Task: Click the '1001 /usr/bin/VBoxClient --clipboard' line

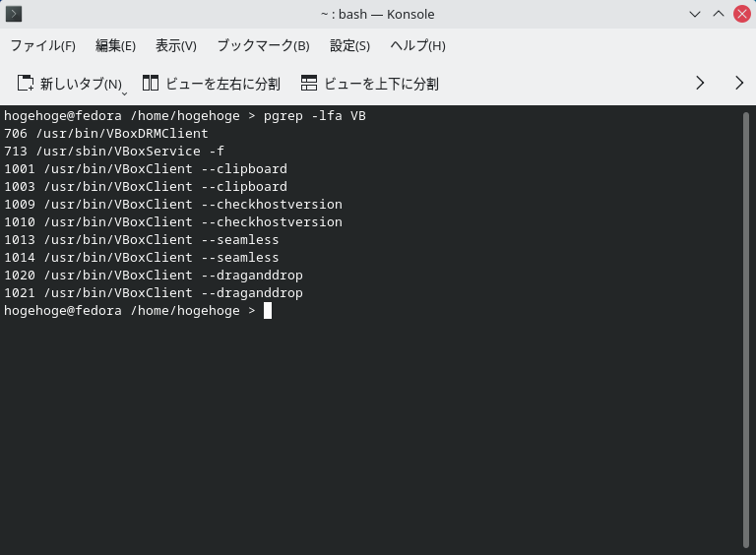Action: click(146, 169)
